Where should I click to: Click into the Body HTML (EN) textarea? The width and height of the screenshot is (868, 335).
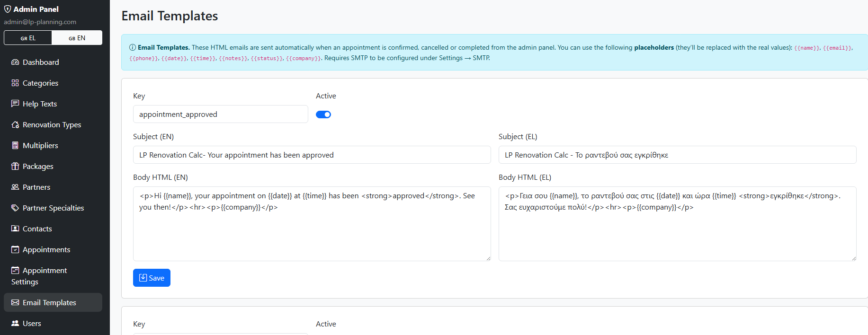pos(312,224)
